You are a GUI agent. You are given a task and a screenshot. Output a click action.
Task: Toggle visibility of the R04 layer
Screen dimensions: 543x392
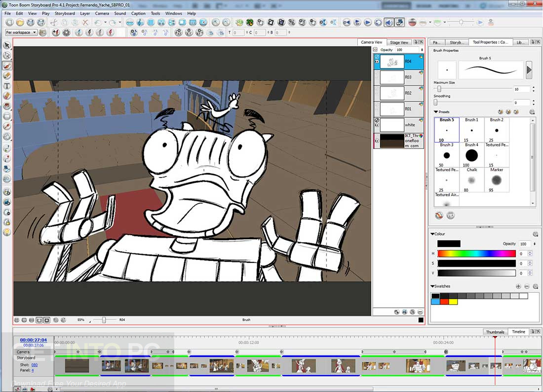(377, 61)
